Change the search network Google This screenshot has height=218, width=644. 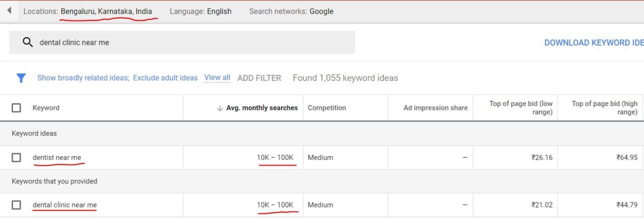coord(321,11)
